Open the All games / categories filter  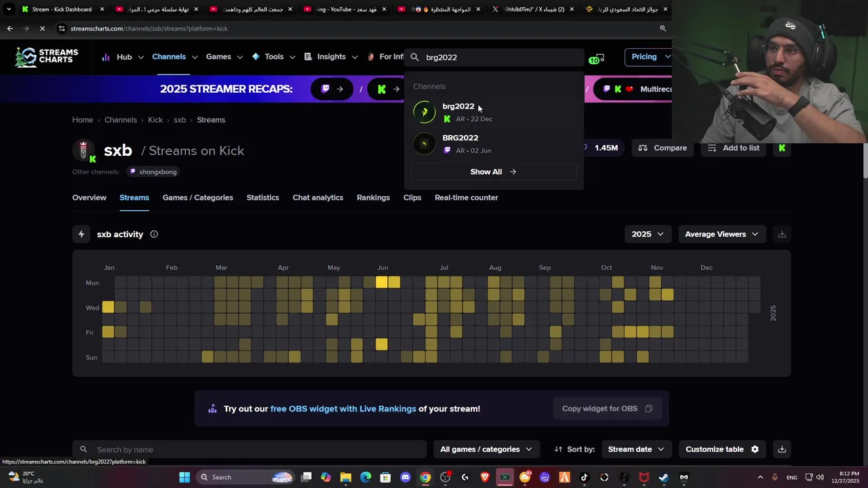tap(486, 449)
